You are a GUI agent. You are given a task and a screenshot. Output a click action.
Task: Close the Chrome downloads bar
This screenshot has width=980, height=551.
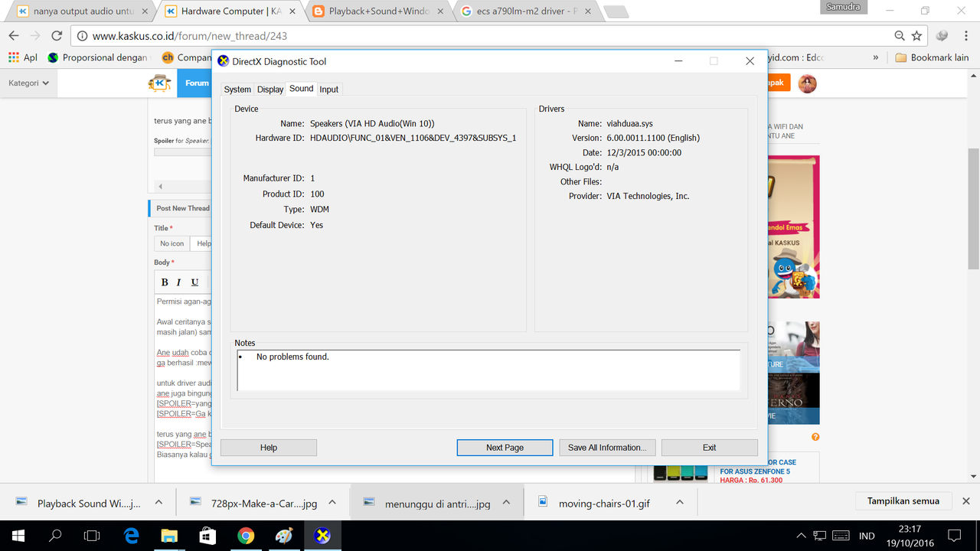966,502
